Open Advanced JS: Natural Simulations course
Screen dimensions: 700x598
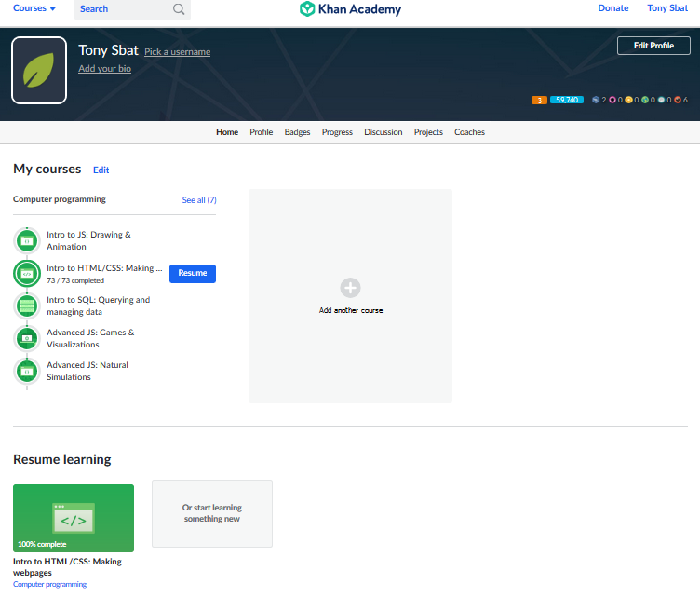(x=87, y=371)
